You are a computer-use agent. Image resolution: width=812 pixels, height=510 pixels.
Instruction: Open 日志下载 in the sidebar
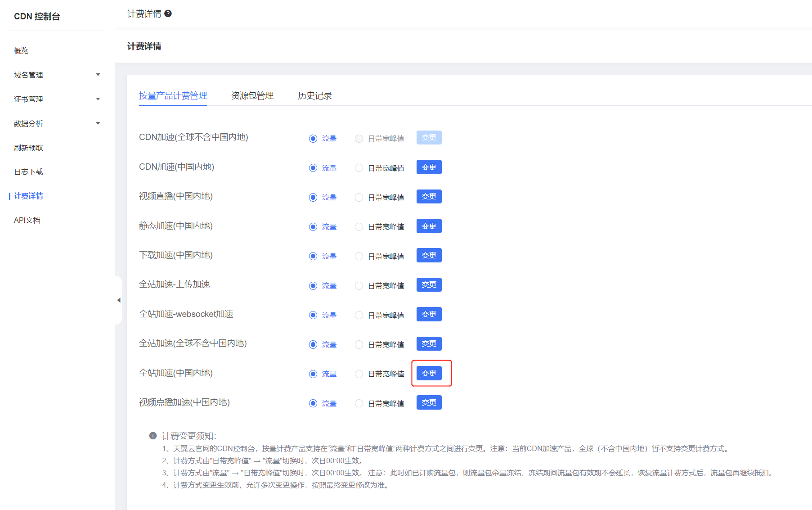(28, 172)
